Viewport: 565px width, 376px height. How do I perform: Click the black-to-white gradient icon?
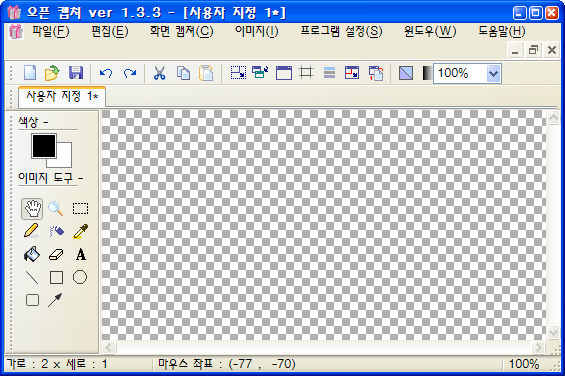point(427,73)
